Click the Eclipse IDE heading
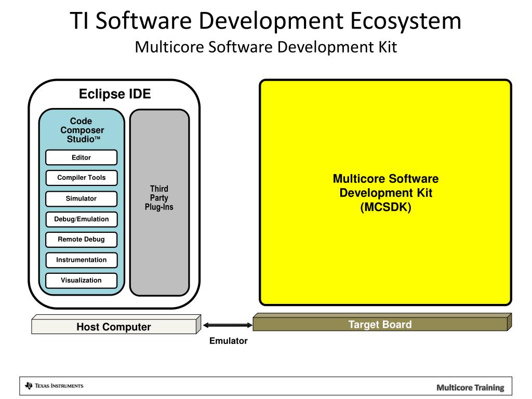This screenshot has width=532, height=399. (x=115, y=94)
